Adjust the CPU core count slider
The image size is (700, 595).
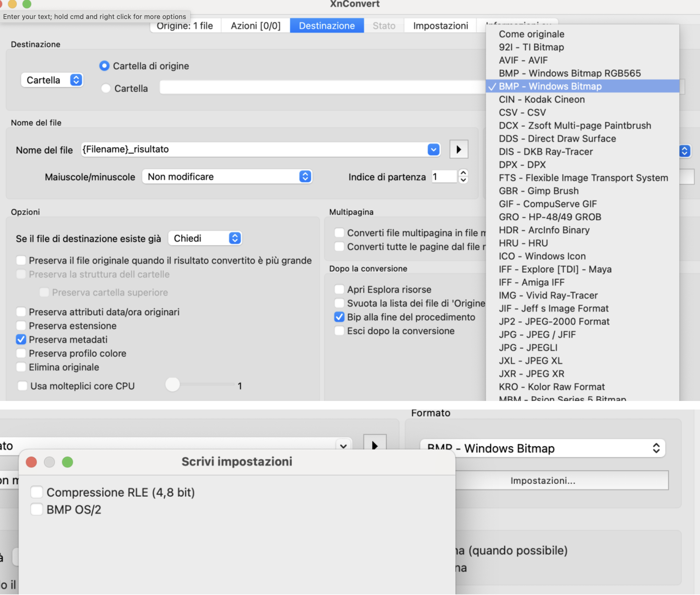pyautogui.click(x=173, y=384)
